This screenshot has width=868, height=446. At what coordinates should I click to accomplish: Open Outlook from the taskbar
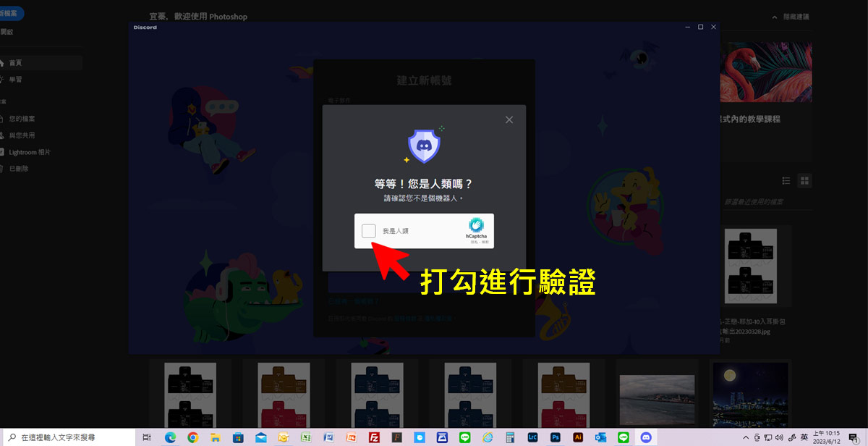600,437
